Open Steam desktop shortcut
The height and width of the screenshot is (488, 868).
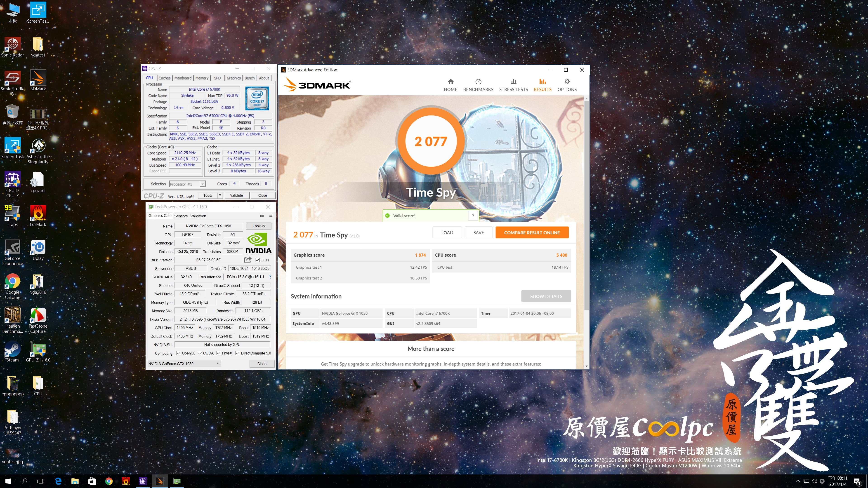(12, 352)
